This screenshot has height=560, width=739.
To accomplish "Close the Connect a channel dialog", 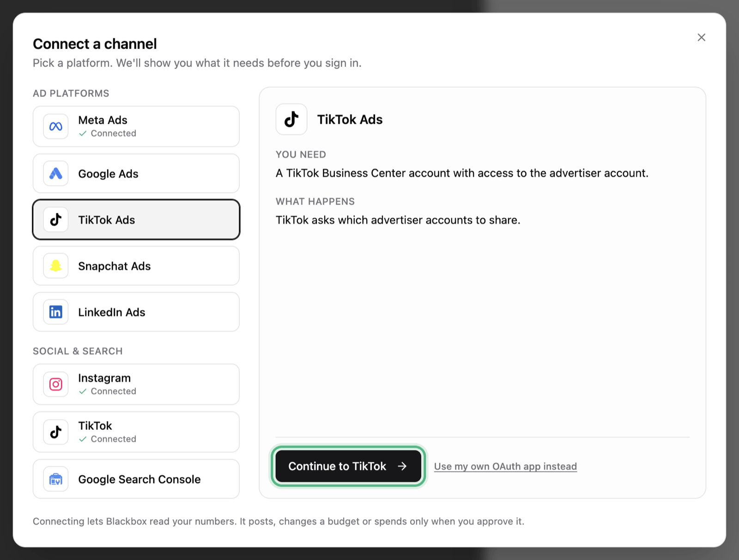I will (701, 37).
